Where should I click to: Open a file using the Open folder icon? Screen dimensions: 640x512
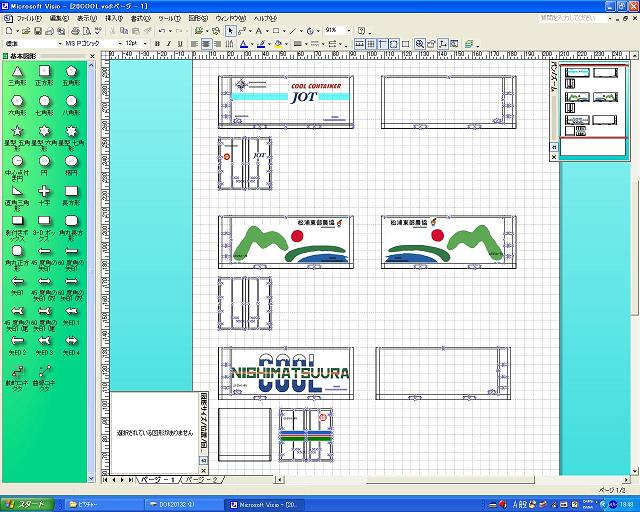click(26, 31)
